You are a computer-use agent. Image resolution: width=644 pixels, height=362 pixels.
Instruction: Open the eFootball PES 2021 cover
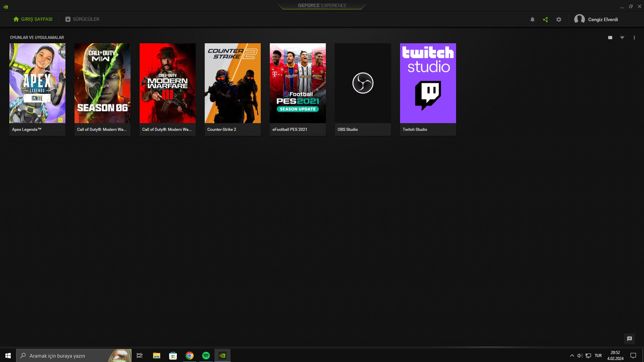tap(298, 83)
